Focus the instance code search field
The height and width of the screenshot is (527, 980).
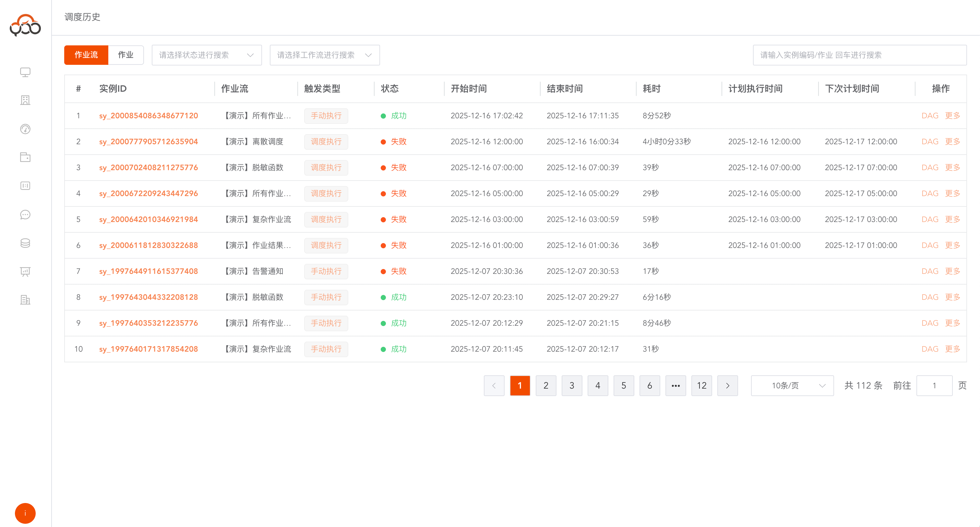pos(859,55)
